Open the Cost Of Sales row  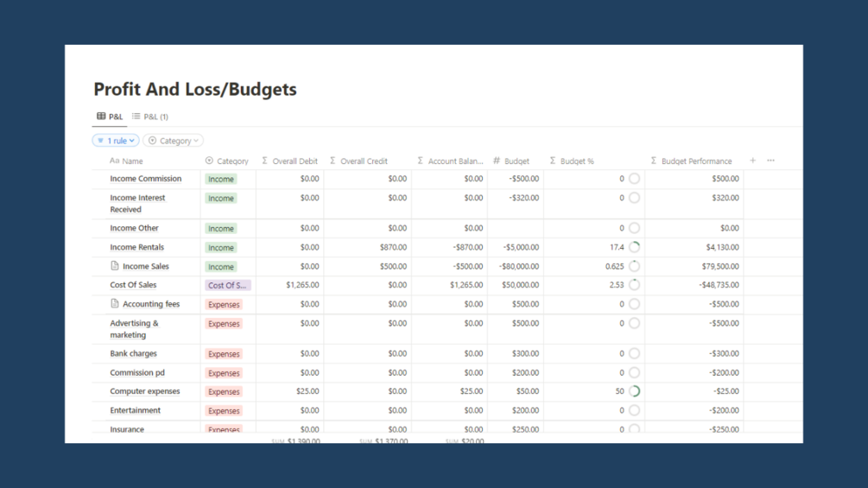coord(133,285)
